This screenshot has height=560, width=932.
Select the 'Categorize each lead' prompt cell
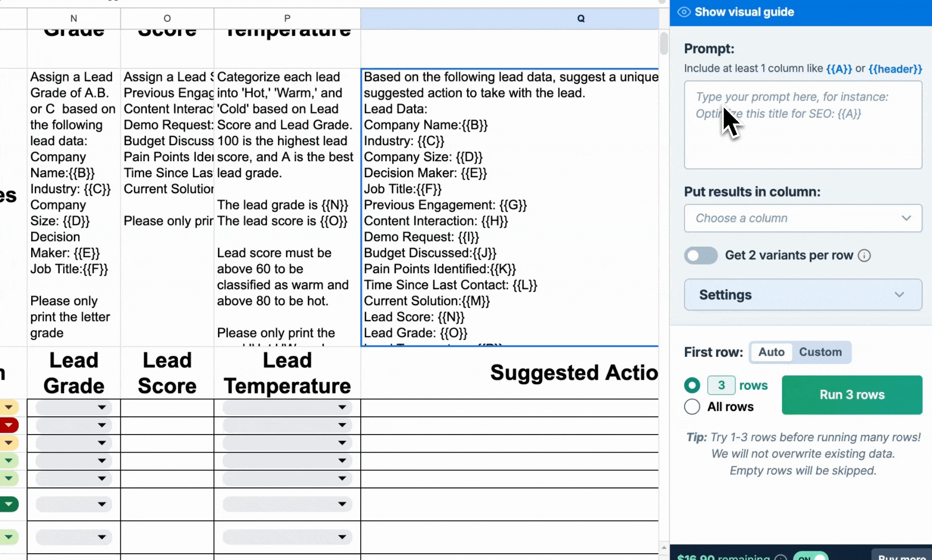(287, 207)
